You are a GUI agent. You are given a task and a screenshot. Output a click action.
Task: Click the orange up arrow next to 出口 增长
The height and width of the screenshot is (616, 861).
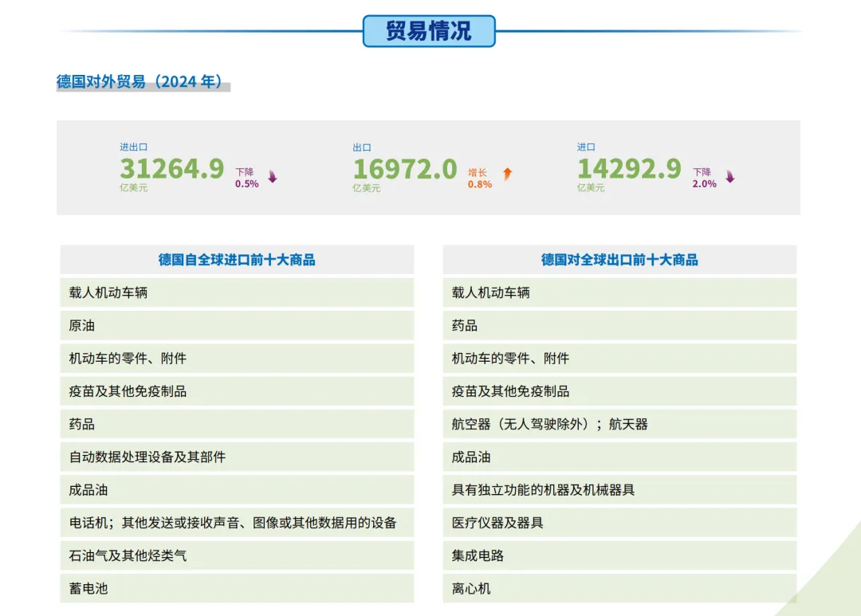[508, 174]
